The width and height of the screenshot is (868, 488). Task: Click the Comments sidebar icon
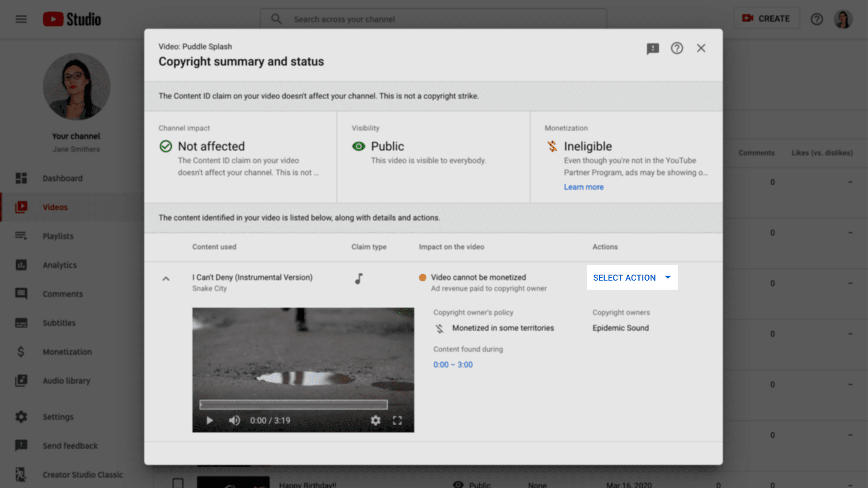click(x=21, y=294)
